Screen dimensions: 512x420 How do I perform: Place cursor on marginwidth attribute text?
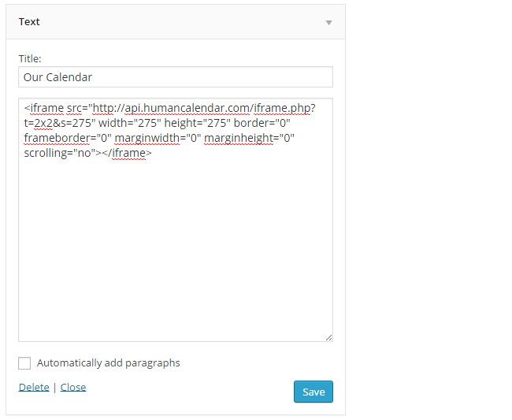(147, 138)
